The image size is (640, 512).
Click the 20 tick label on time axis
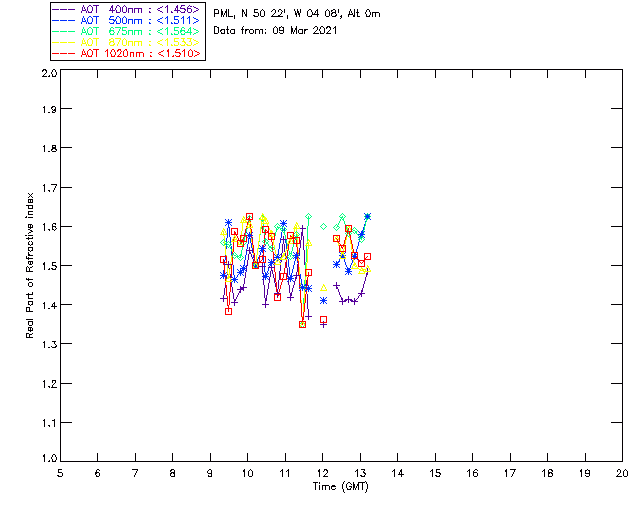click(x=622, y=473)
